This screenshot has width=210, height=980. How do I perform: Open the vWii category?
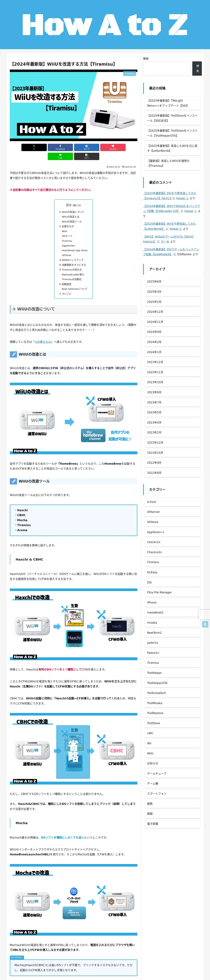point(172,733)
